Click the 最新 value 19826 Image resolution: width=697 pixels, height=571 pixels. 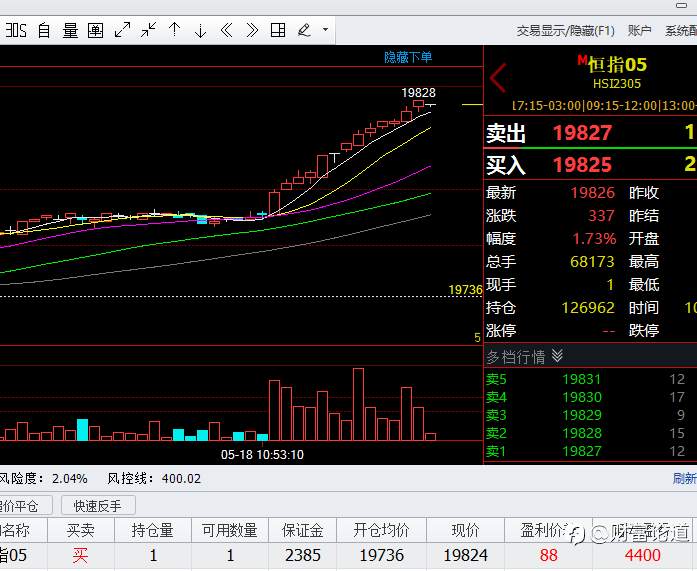click(x=593, y=192)
